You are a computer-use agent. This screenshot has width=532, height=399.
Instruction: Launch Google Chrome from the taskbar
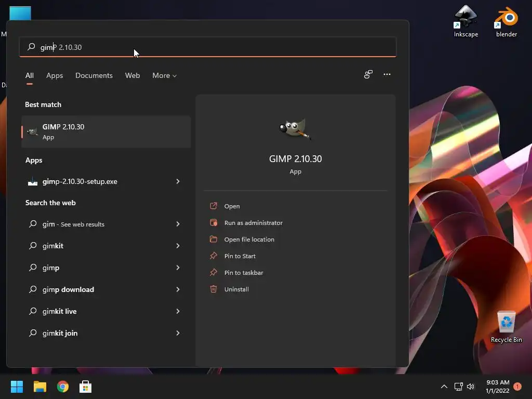(62, 387)
